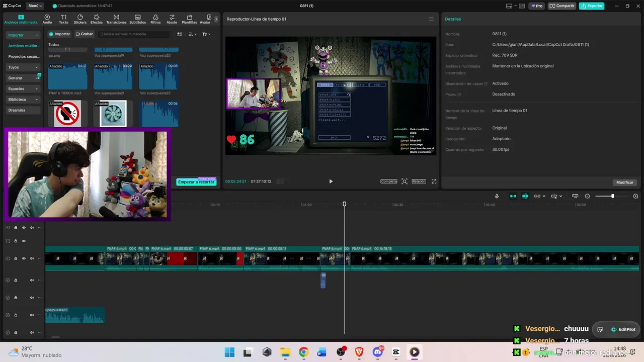Open more options for the main video track
The image size is (644, 362).
point(40,258)
